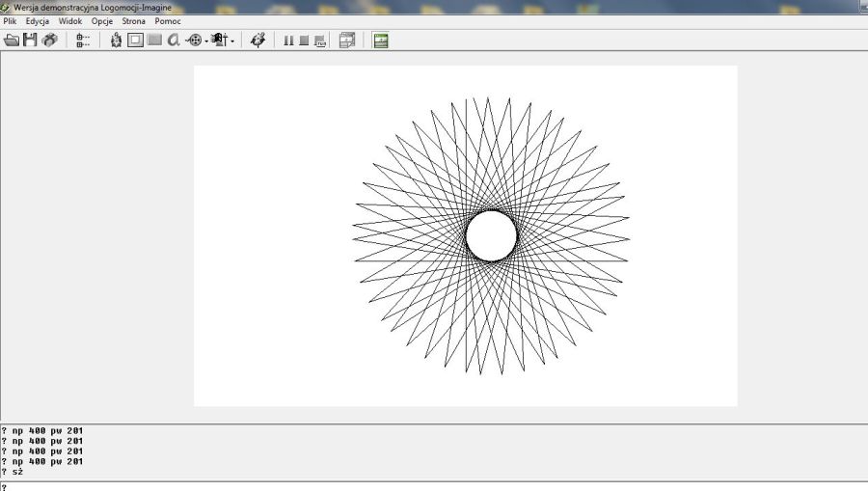This screenshot has width=868, height=491.
Task: Create a new page frame
Action: pos(136,41)
